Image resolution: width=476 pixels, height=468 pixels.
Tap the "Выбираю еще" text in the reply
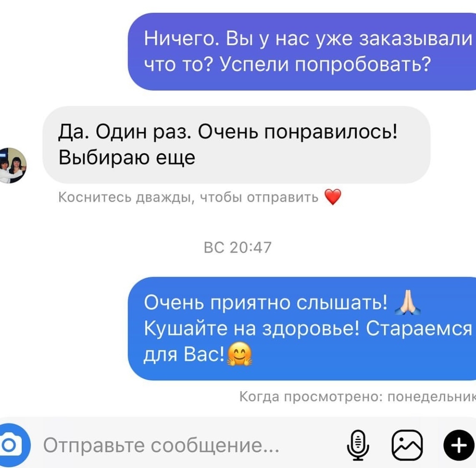tap(126, 158)
